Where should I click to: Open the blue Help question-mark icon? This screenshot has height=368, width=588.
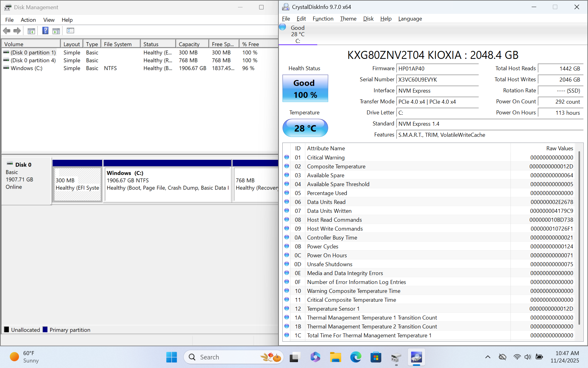[x=45, y=31]
